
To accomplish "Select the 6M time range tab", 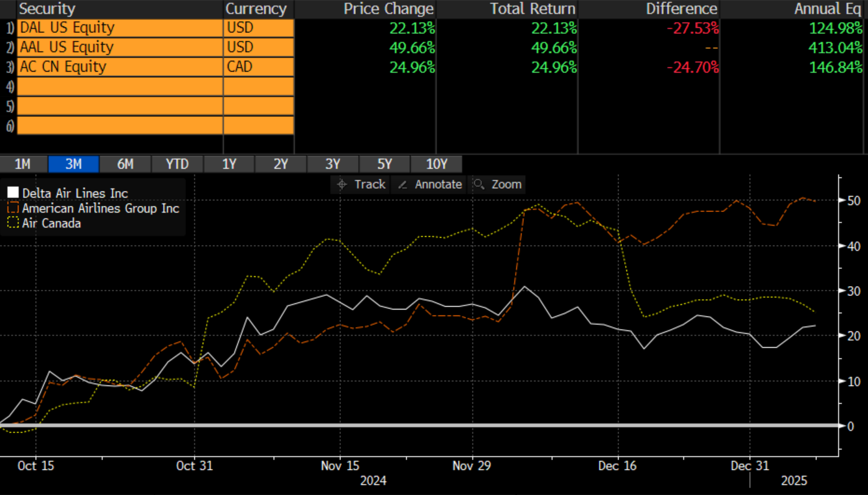I will click(x=125, y=164).
